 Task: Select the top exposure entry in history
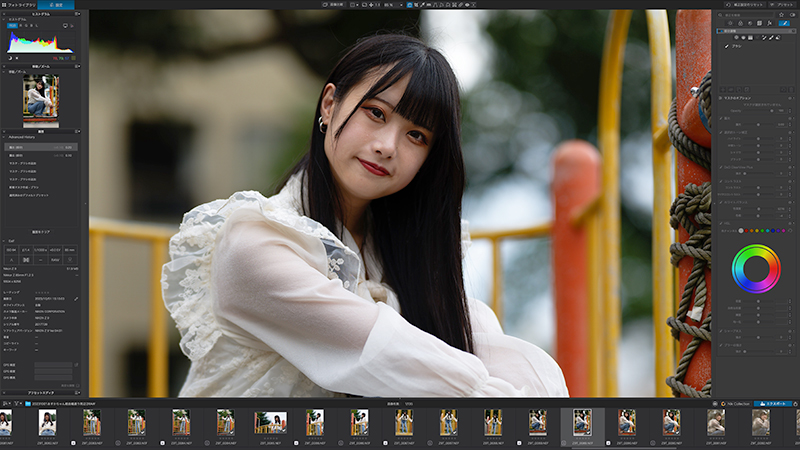[41, 147]
